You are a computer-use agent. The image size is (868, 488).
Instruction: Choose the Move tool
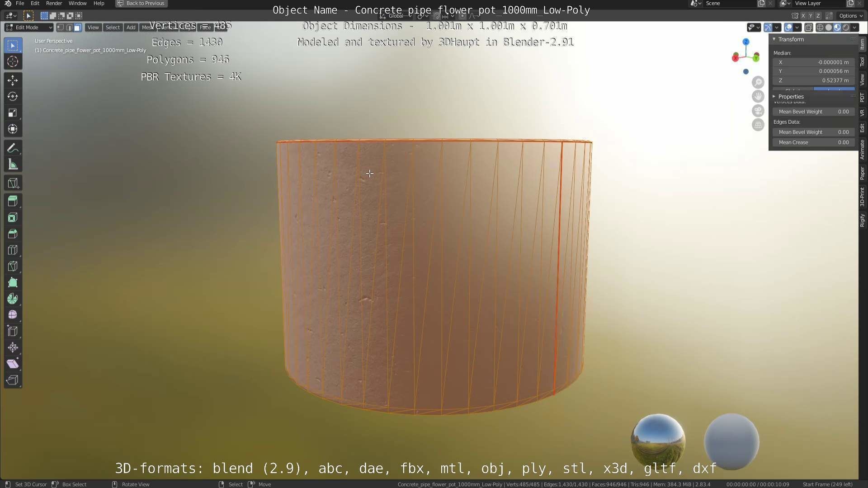(13, 80)
